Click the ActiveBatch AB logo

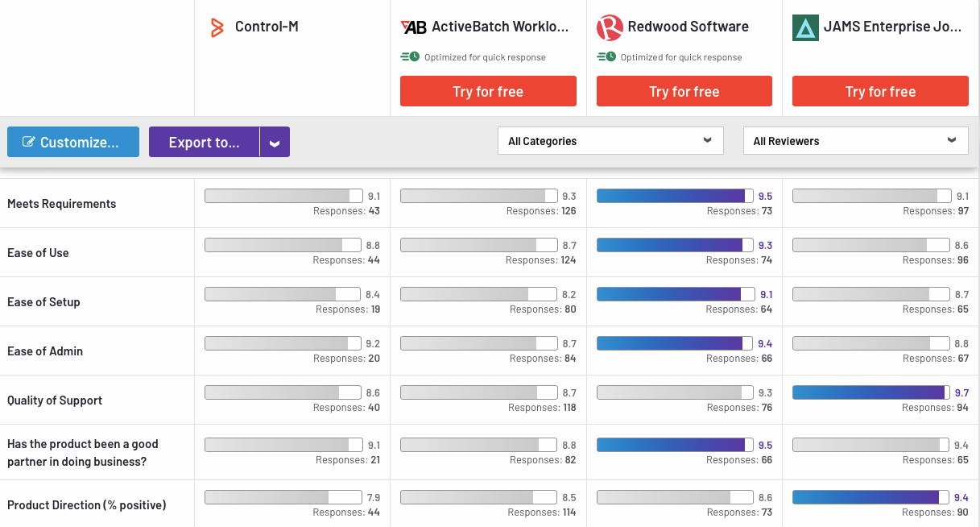coord(412,26)
